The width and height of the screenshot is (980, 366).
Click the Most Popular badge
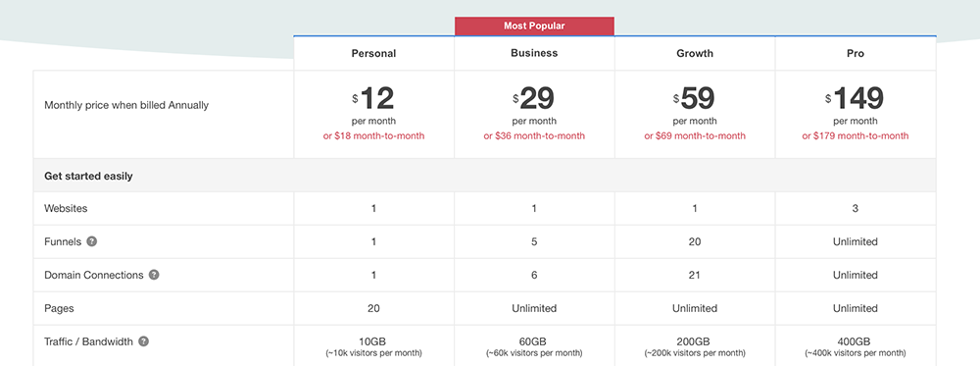pos(534,26)
